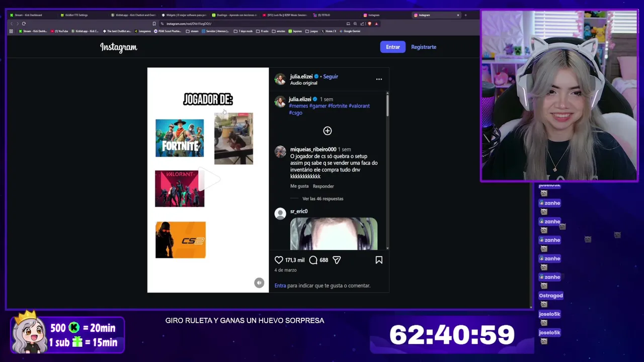Open Lessgames bookmark
Image resolution: width=644 pixels, height=362 pixels.
[143, 31]
